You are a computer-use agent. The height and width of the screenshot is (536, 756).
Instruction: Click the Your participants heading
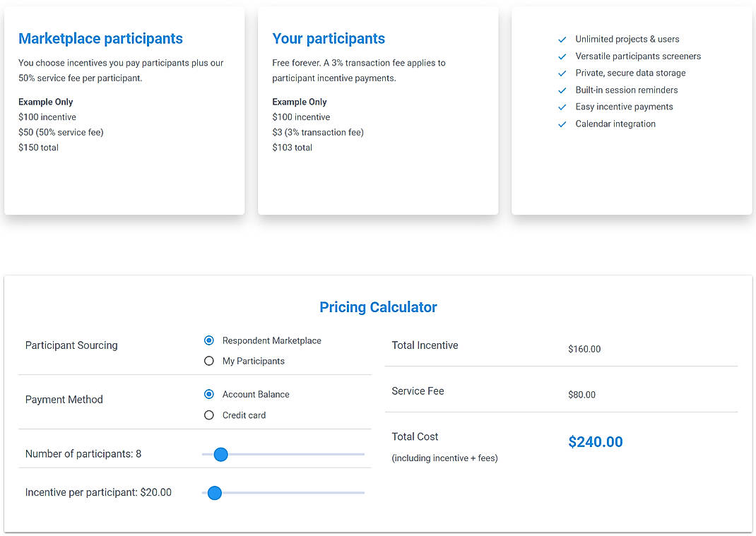pyautogui.click(x=329, y=38)
